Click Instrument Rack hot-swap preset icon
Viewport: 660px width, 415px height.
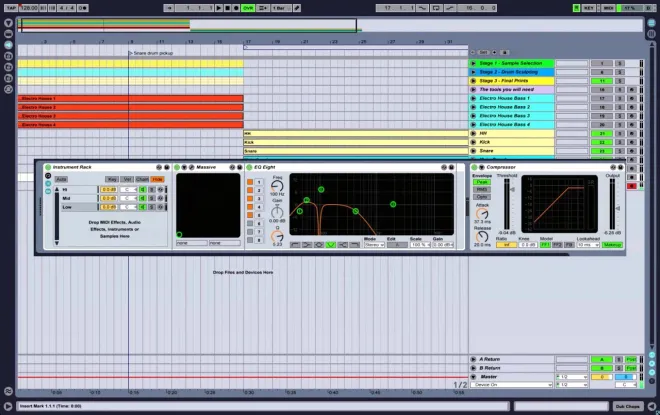[x=159, y=168]
